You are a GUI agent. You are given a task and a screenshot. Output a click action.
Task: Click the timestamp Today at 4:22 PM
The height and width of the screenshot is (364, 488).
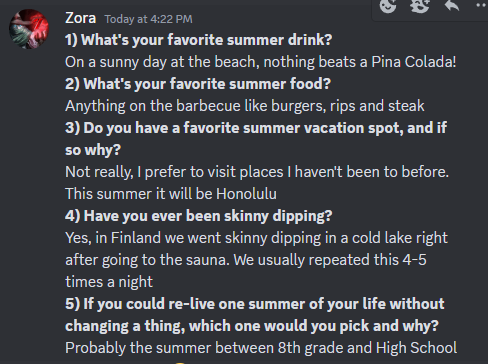tap(149, 19)
